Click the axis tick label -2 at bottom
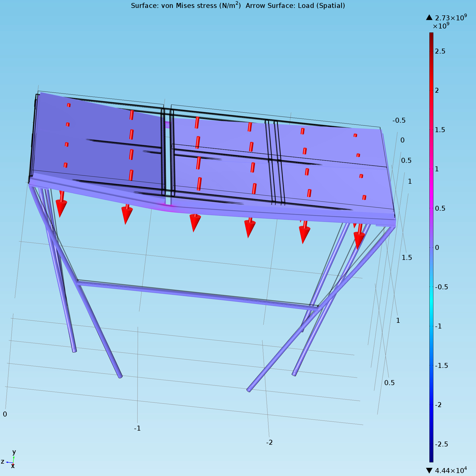The height and width of the screenshot is (476, 476). 269,443
